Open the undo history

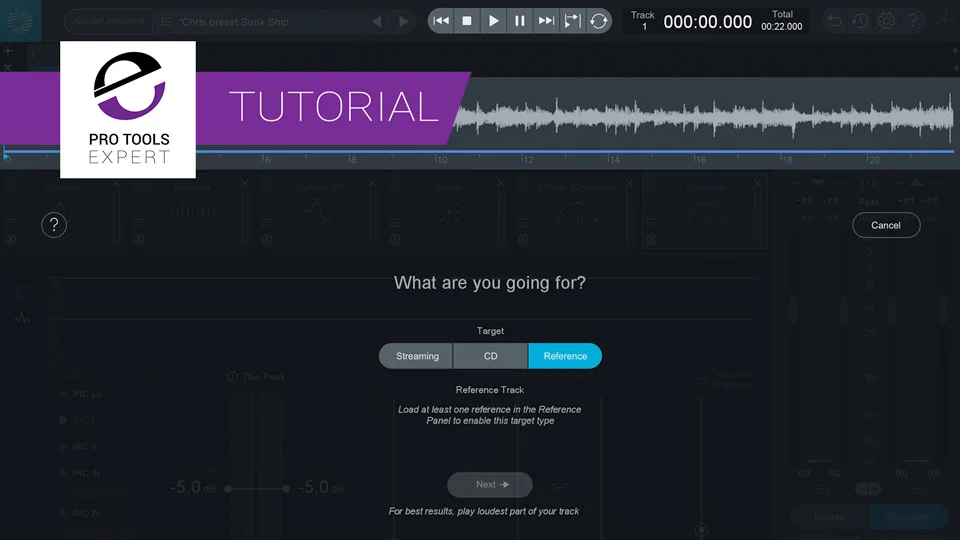coord(860,21)
